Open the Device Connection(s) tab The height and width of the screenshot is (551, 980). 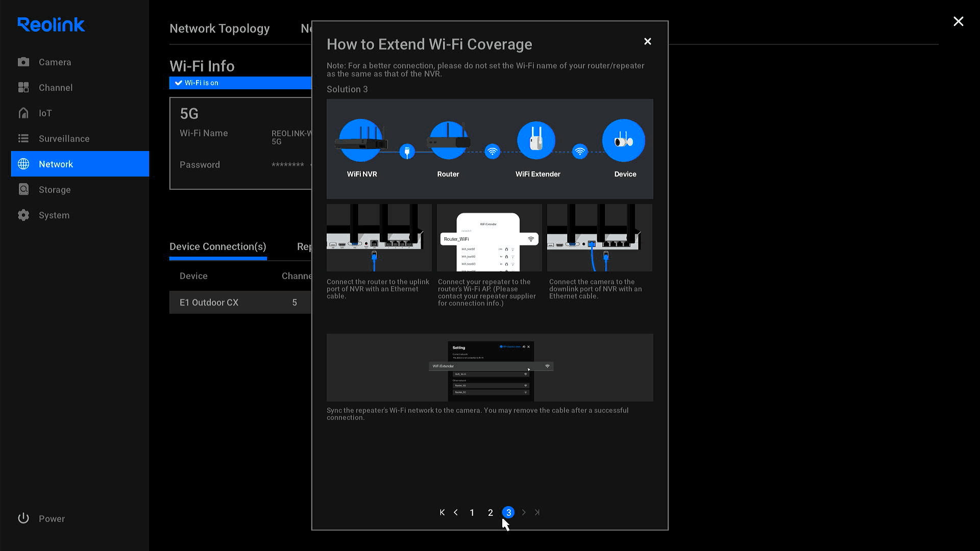pyautogui.click(x=217, y=246)
